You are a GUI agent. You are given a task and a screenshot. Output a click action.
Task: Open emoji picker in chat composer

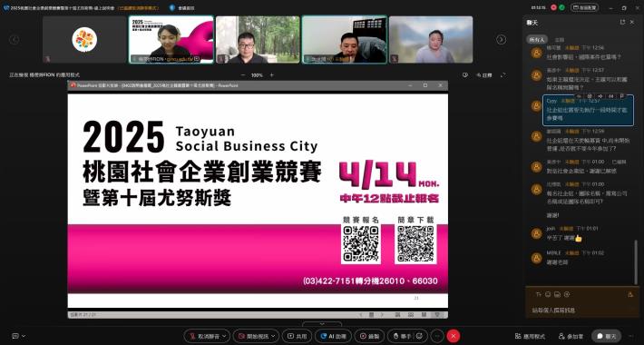pos(548,294)
